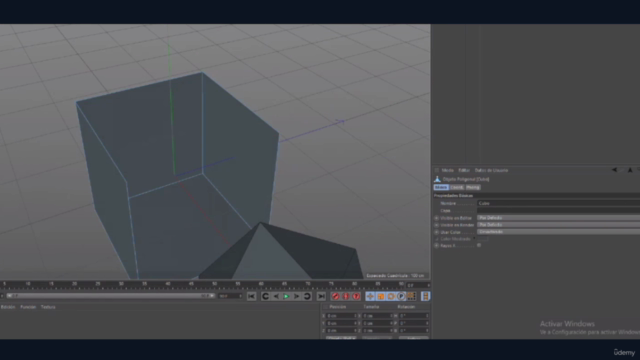This screenshot has height=360, width=640.
Task: Go to end of animation
Action: click(x=321, y=296)
